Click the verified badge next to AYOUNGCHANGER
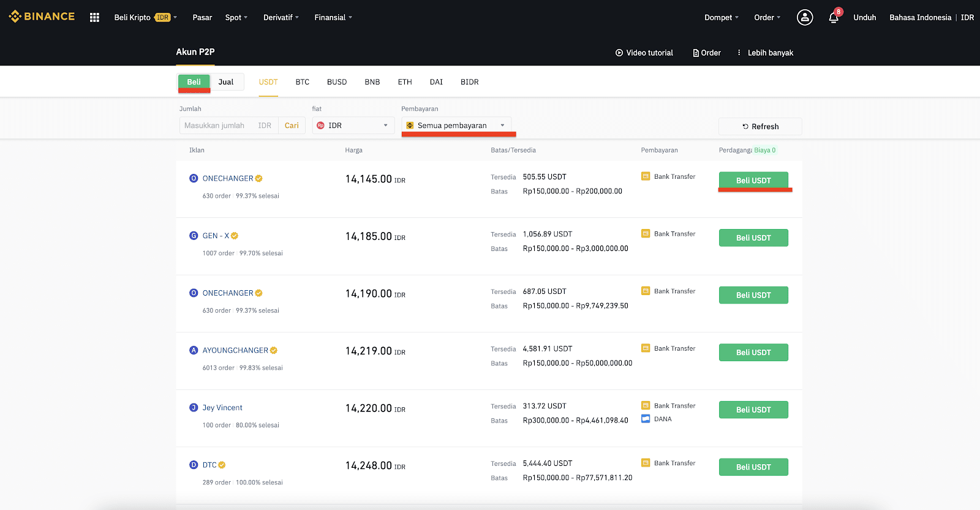Image resolution: width=980 pixels, height=510 pixels. pos(274,350)
